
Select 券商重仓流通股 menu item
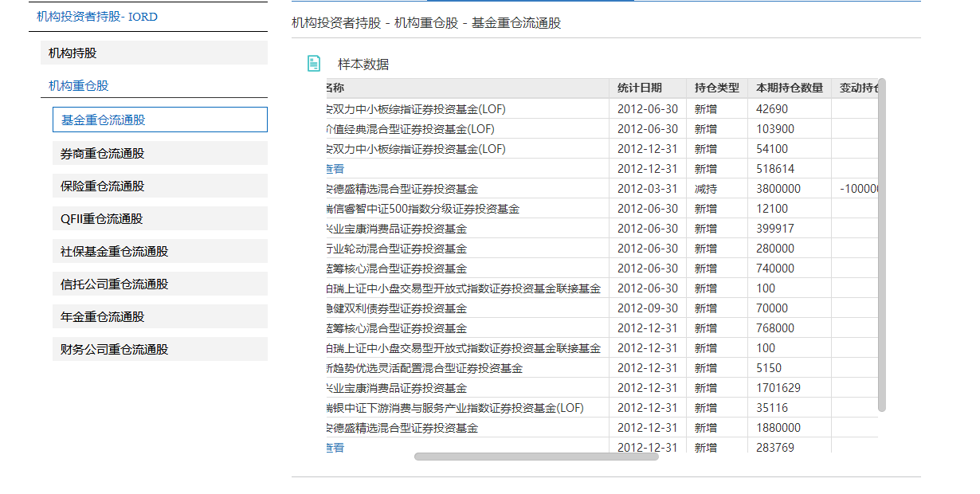pyautogui.click(x=160, y=153)
